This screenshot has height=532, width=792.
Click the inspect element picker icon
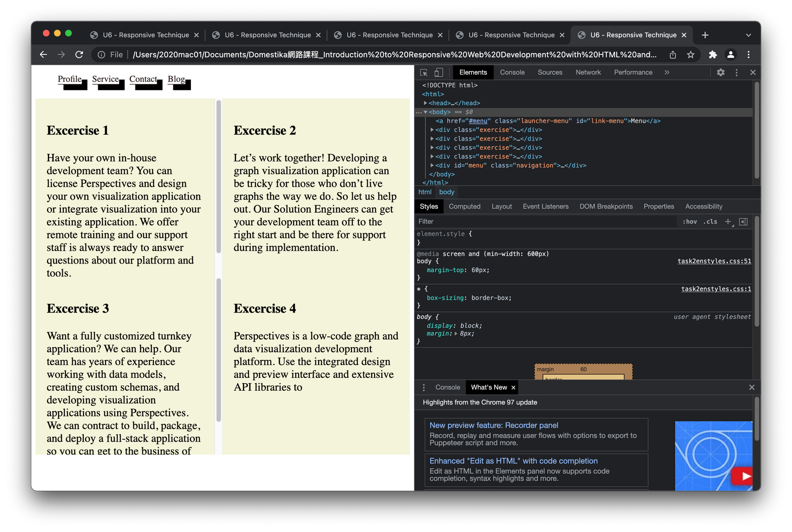424,73
